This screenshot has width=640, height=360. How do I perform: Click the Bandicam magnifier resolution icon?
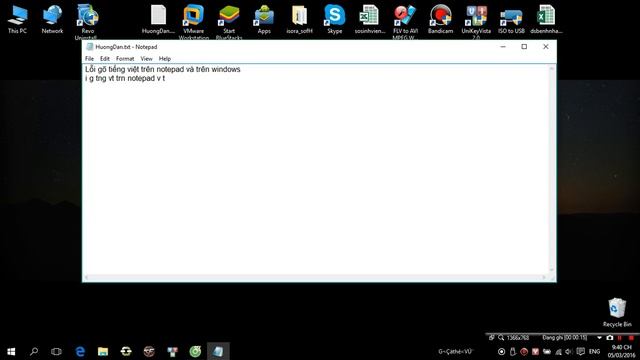(x=501, y=338)
